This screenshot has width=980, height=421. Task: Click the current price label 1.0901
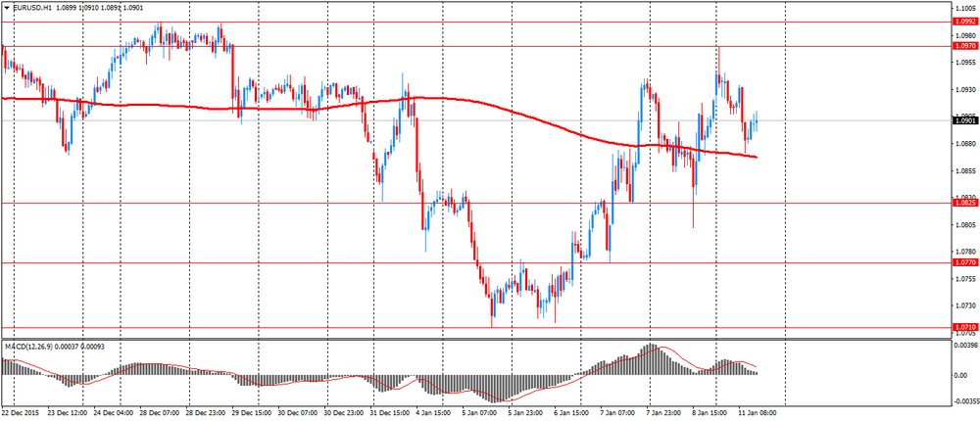click(x=965, y=120)
